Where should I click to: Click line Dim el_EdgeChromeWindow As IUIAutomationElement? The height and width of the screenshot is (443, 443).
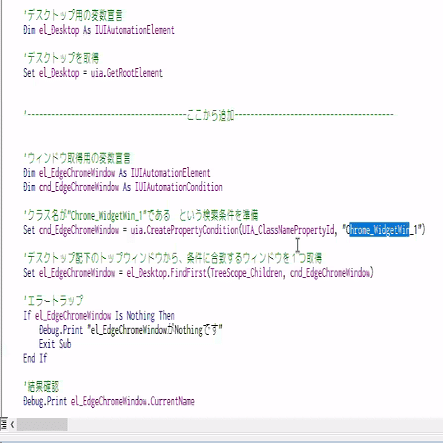117,173
